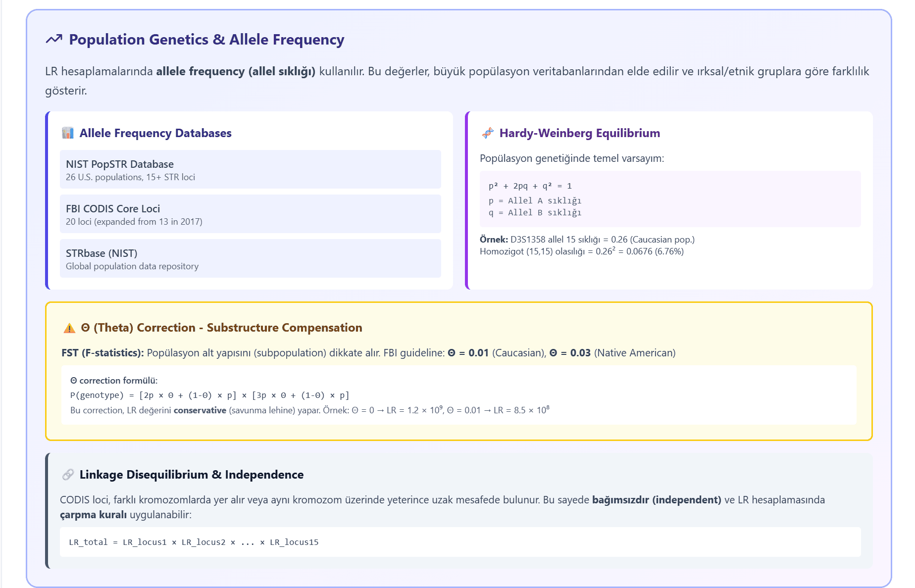Screen dimensions: 915x588
Task: Select the Theta = 0.01 Caucasian value
Action: click(467, 353)
